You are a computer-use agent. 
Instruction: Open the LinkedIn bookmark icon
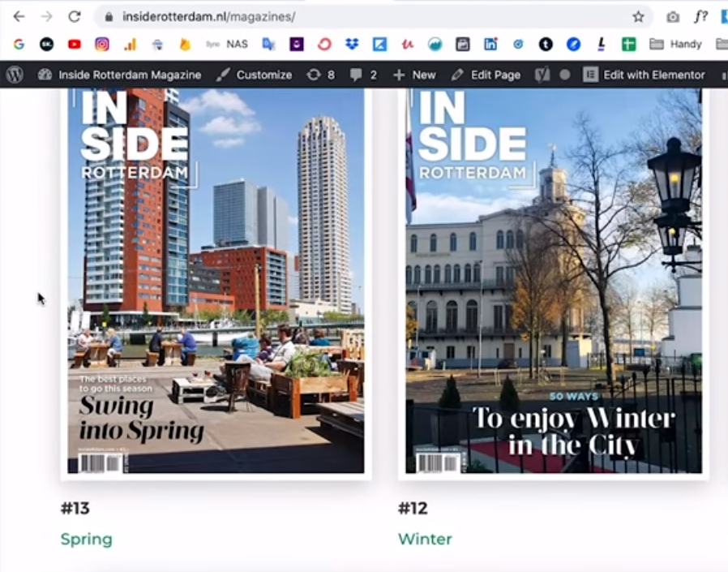coord(490,44)
